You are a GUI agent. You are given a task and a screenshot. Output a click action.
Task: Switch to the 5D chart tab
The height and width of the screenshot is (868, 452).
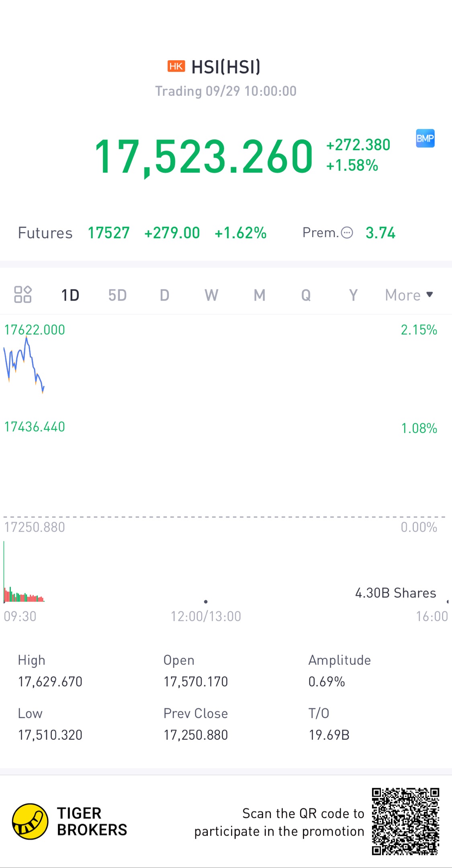117,295
